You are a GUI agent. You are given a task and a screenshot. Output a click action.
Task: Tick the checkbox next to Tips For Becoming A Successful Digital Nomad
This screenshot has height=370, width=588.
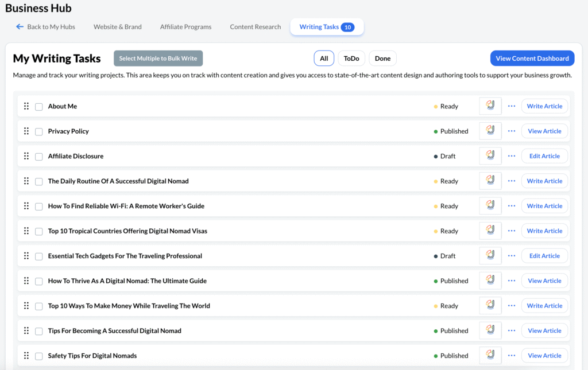[x=38, y=330]
